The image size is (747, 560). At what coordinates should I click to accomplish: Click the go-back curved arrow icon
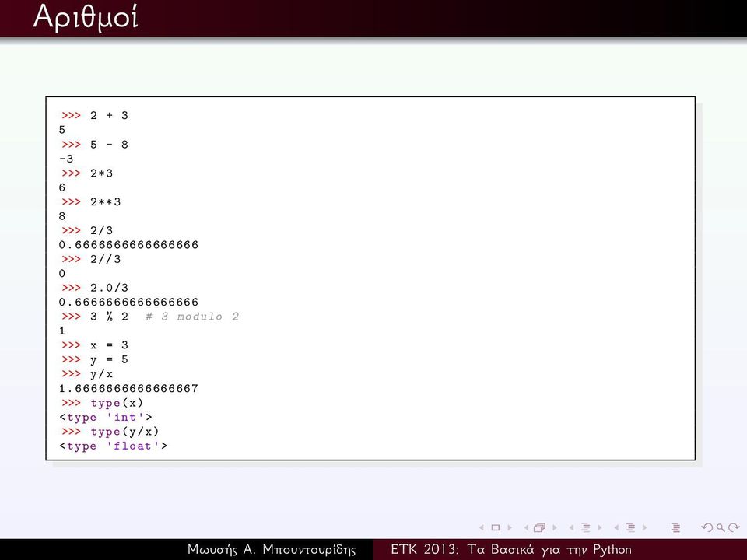tap(707, 527)
